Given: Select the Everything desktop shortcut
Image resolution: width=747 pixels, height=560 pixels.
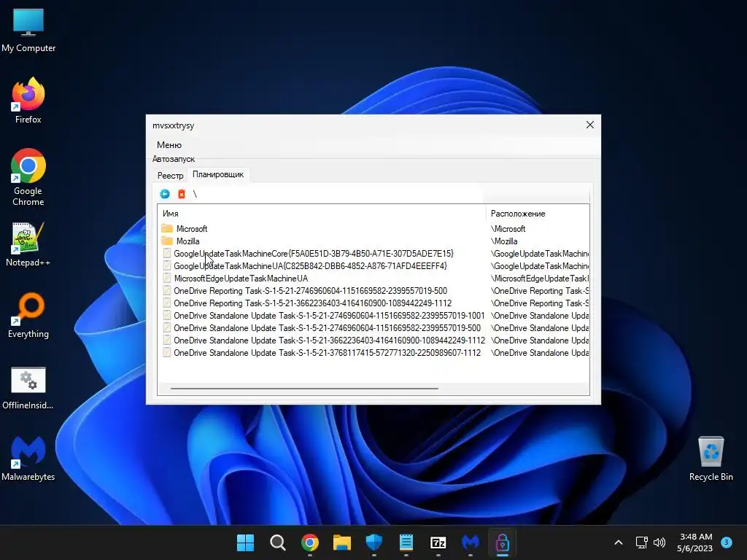Looking at the screenshot, I should pyautogui.click(x=28, y=315).
